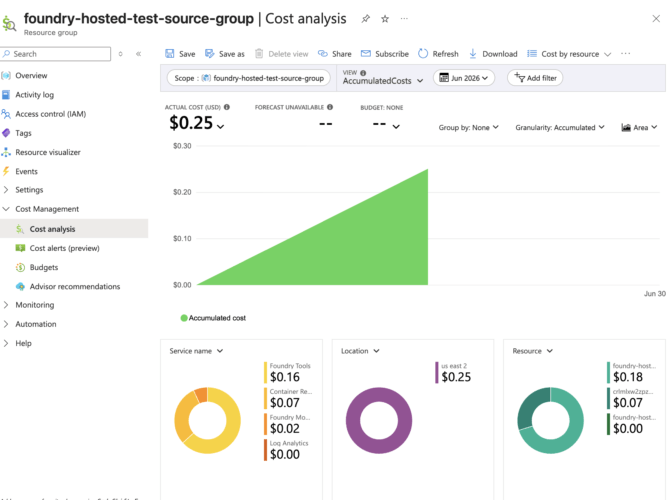Screen dimensions: 670x500
Task: Open the Jun 2026 date picker
Action: [x=464, y=78]
